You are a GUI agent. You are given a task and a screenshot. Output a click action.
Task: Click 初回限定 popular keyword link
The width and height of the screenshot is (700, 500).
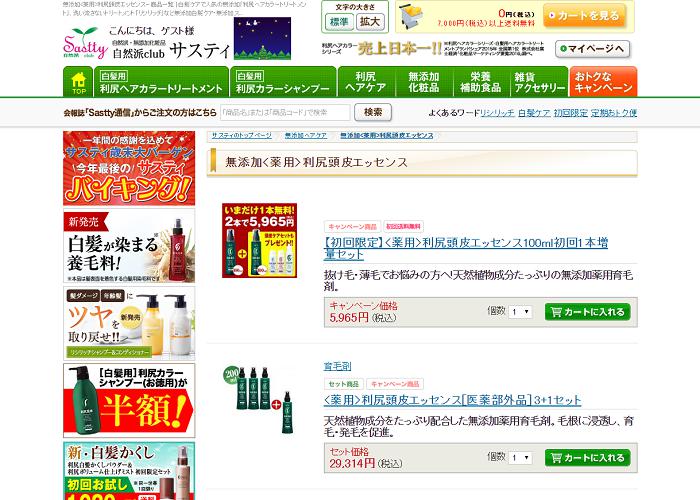571,113
